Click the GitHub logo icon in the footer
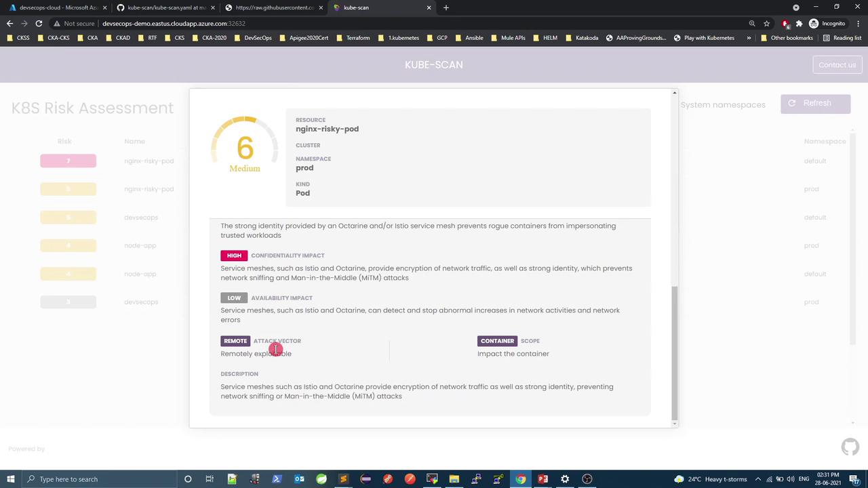 tap(850, 447)
